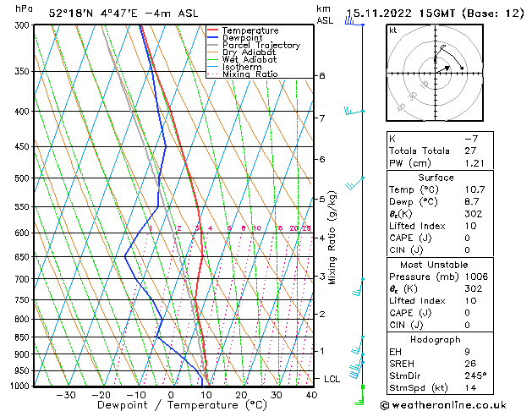Click the Pressure (mb) value 1006

click(476, 277)
